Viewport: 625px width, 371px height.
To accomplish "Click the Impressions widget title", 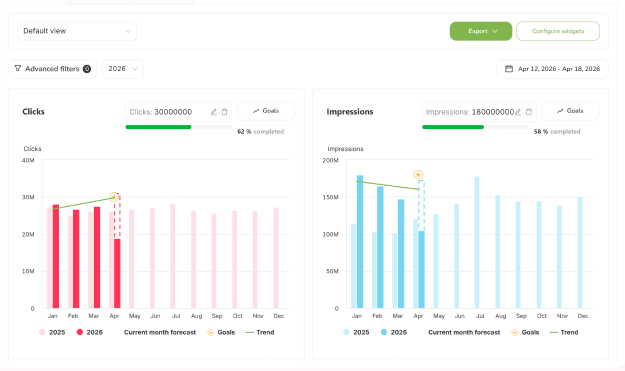I will click(350, 112).
